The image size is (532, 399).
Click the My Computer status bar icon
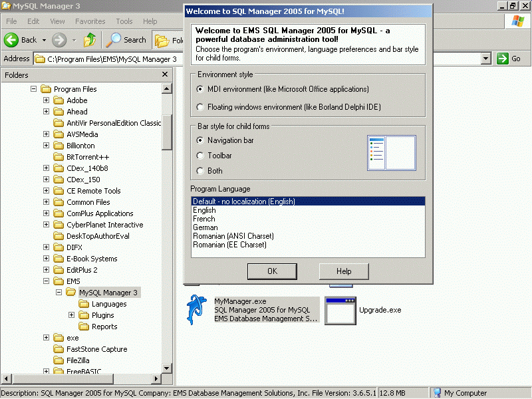coord(438,393)
